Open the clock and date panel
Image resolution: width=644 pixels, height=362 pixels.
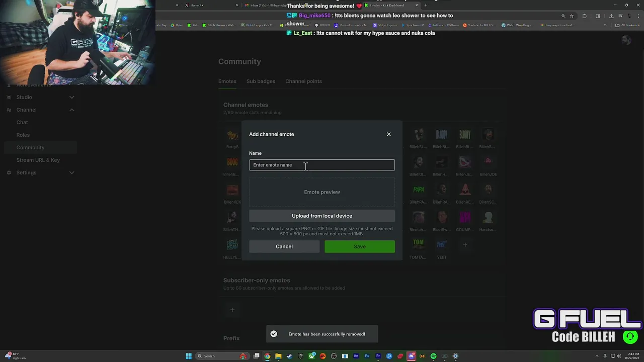point(631,356)
